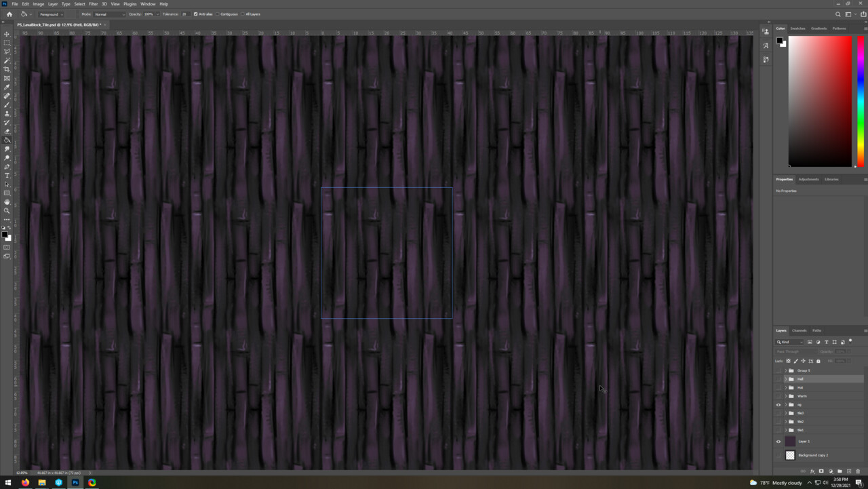This screenshot has height=489, width=868.
Task: Select the Clone Stamp tool
Action: pos(7,114)
